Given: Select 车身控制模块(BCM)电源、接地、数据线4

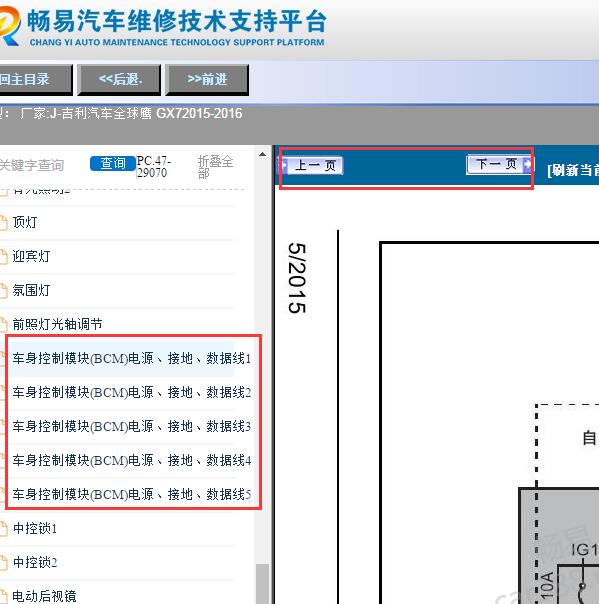Looking at the screenshot, I should click(132, 460).
